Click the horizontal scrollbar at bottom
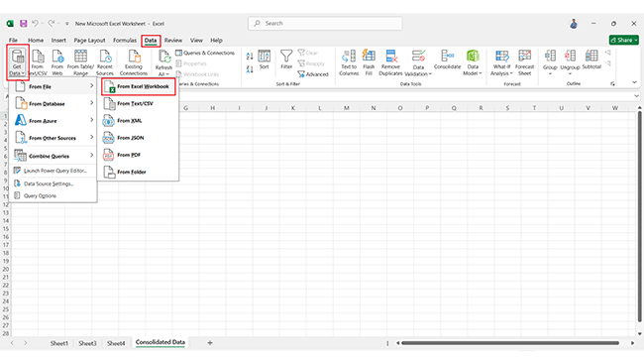This screenshot has width=644, height=364. (510, 342)
